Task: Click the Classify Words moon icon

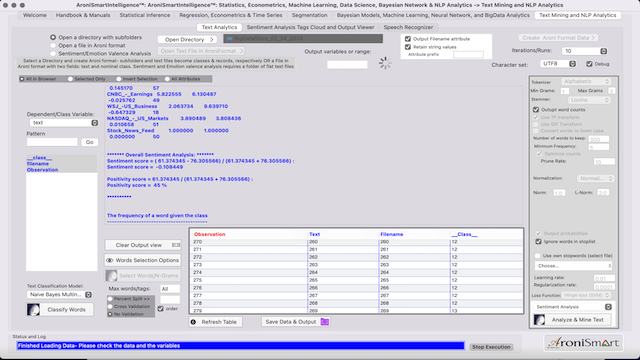Action: (x=33, y=309)
